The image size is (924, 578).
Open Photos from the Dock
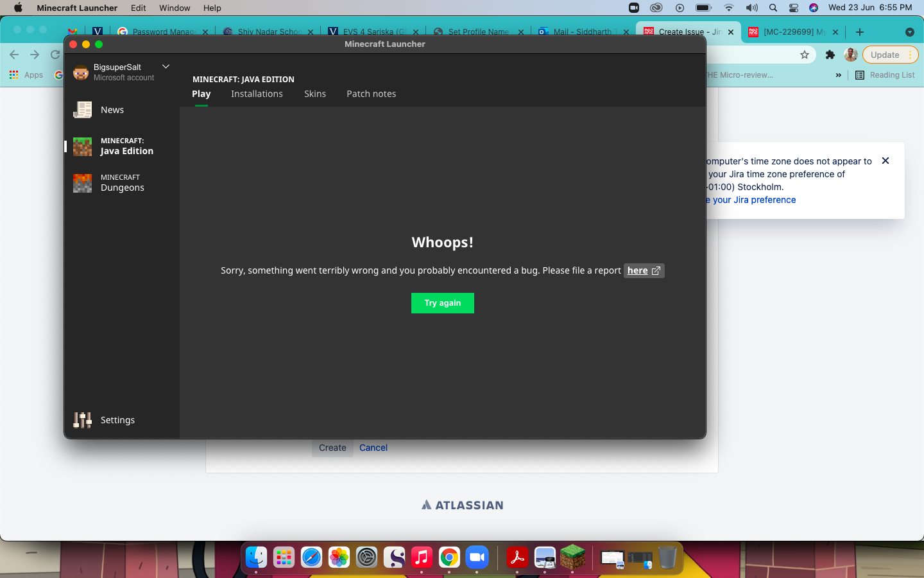(x=339, y=557)
